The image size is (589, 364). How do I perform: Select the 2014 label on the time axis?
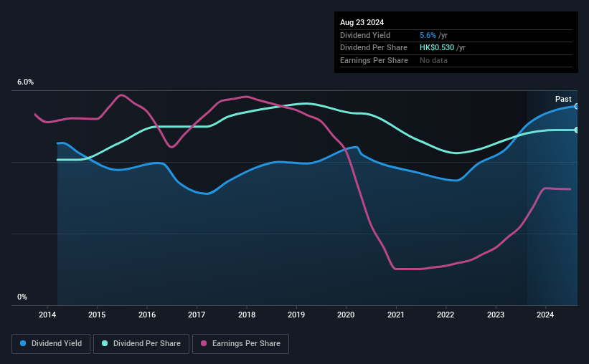point(47,315)
